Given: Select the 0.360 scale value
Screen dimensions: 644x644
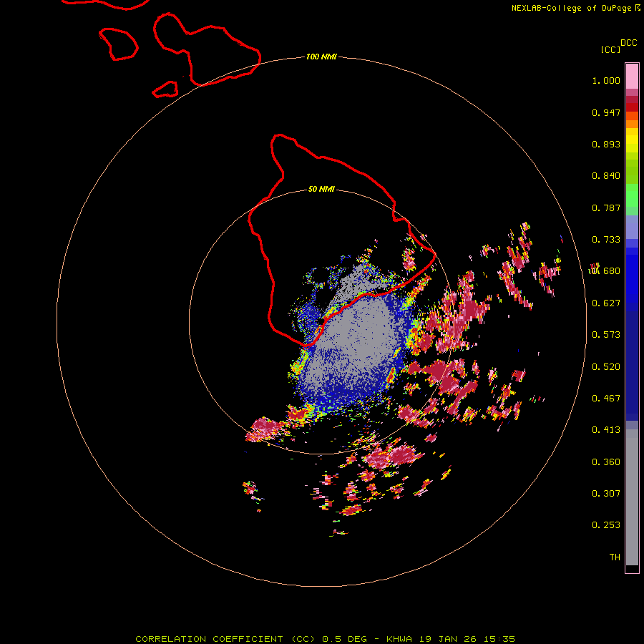Looking at the screenshot, I should [606, 462].
